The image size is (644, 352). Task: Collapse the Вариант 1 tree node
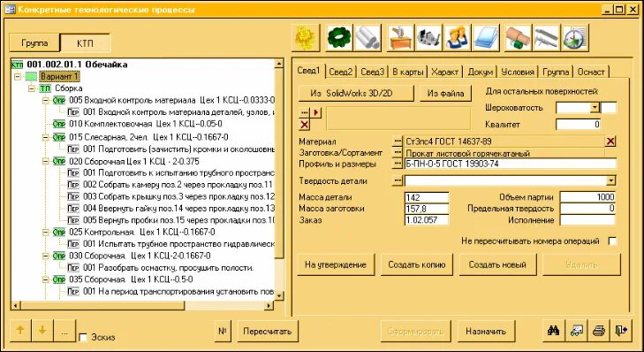pos(18,76)
